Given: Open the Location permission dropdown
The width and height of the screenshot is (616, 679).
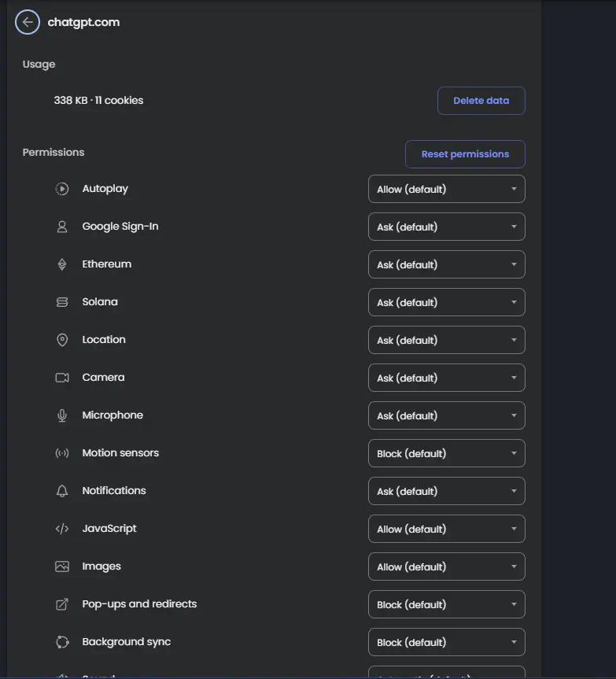Looking at the screenshot, I should coord(446,340).
